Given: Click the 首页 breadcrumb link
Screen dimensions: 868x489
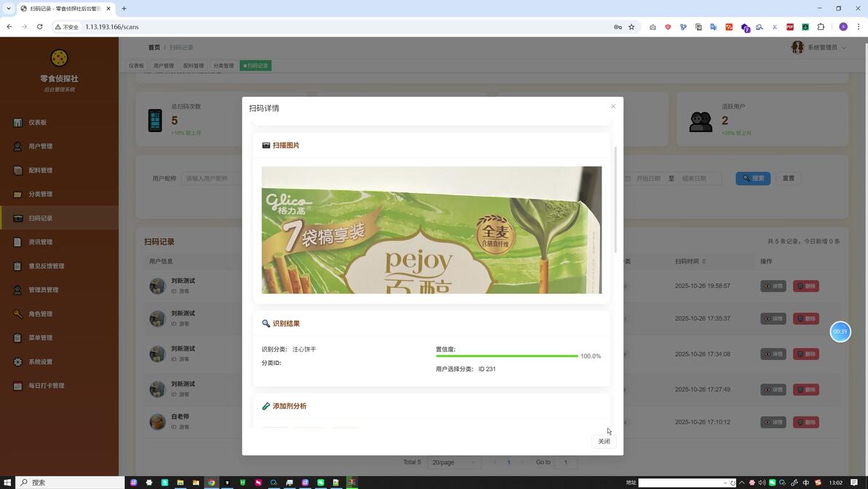Looking at the screenshot, I should 154,47.
